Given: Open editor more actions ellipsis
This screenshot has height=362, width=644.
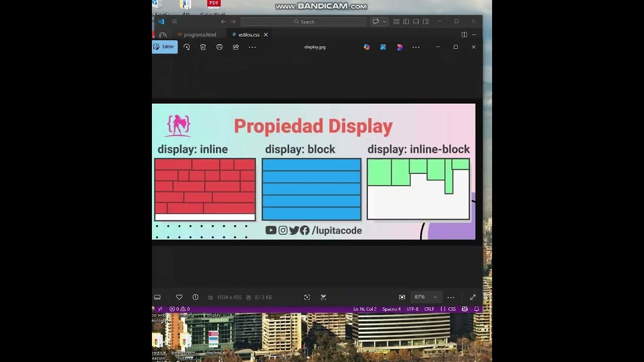Looking at the screenshot, I should [474, 35].
